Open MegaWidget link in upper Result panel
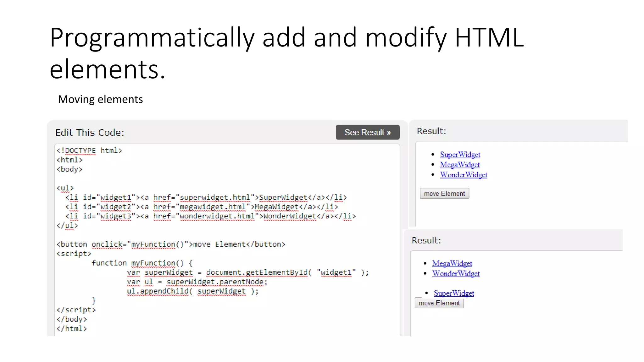This screenshot has height=362, width=644. click(x=460, y=165)
